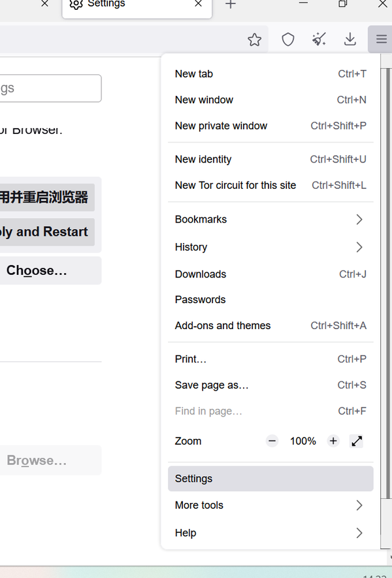Enter fullscreen using the zoom expand icon
Image resolution: width=392 pixels, height=578 pixels.
[x=357, y=441]
